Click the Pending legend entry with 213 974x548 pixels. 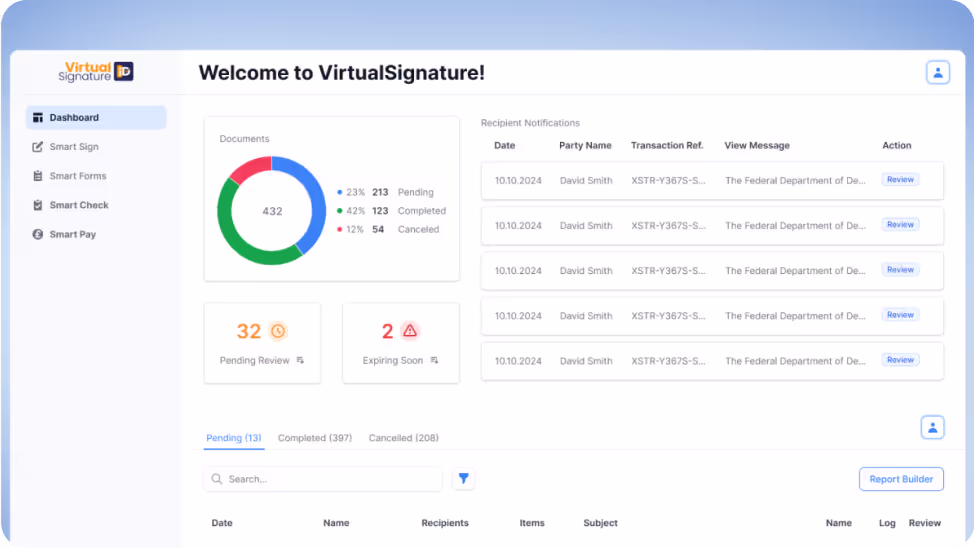point(385,192)
